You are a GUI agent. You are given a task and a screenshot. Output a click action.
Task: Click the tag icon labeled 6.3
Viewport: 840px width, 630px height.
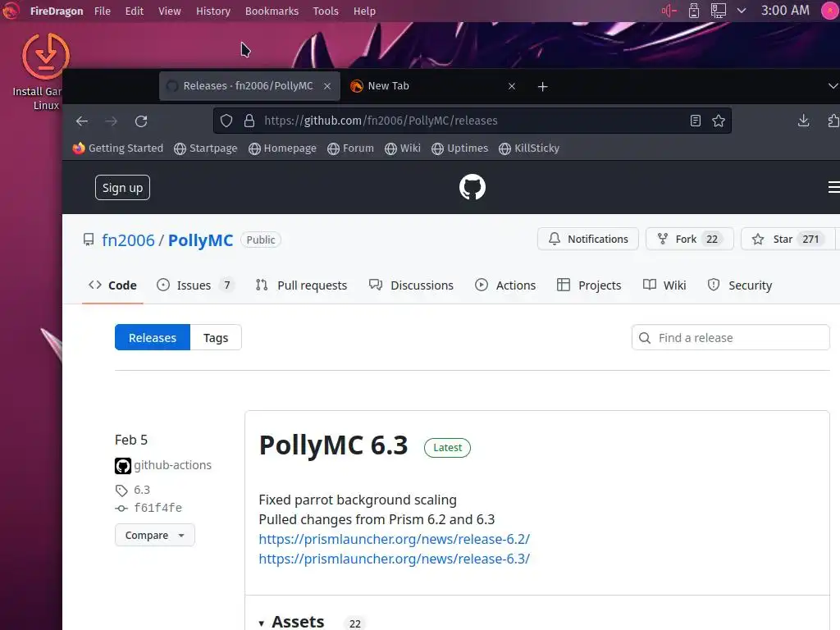coord(121,491)
